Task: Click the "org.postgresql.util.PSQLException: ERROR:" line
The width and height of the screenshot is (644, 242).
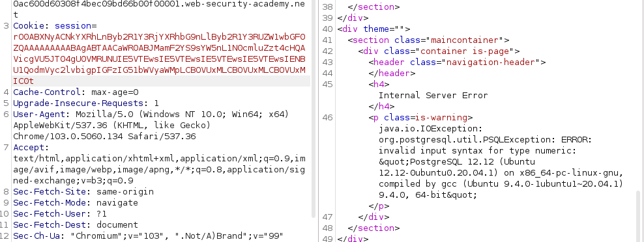Action: [485, 140]
